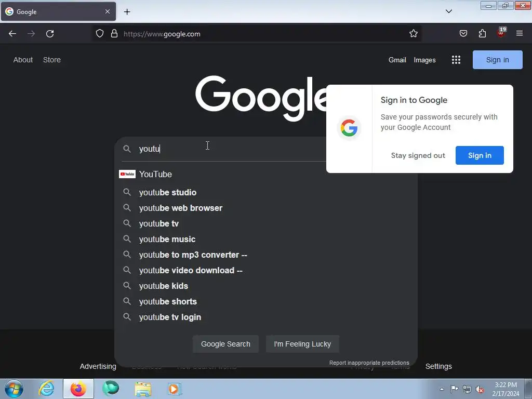Select 'youtube video download --' suggestion
The height and width of the screenshot is (399, 532).
[x=265, y=270]
